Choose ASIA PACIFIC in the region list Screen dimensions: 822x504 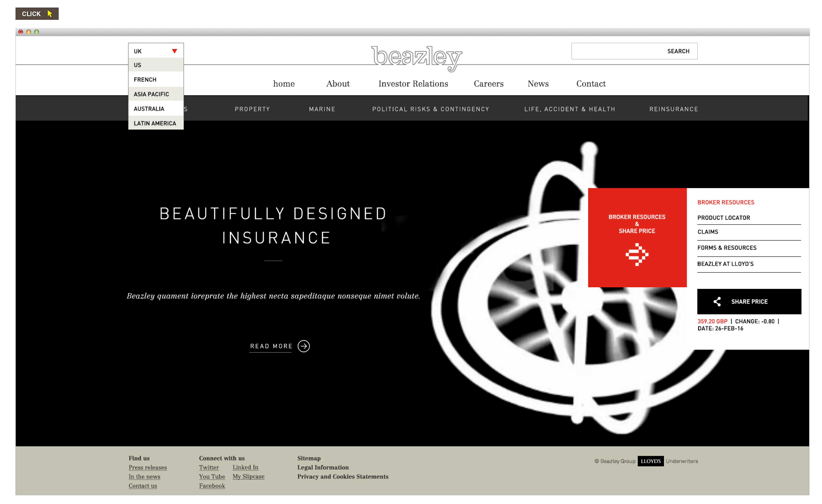(x=156, y=94)
